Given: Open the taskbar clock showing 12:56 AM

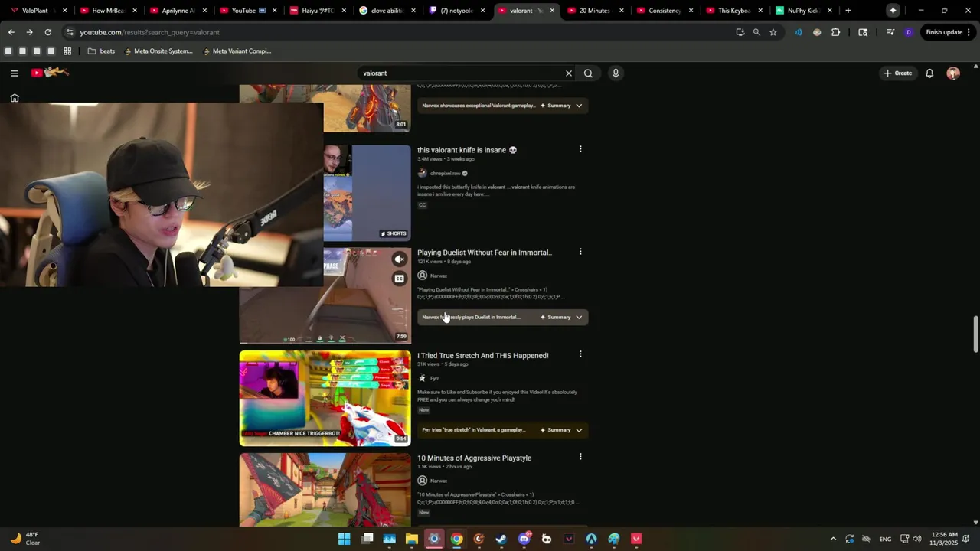Looking at the screenshot, I should point(944,539).
